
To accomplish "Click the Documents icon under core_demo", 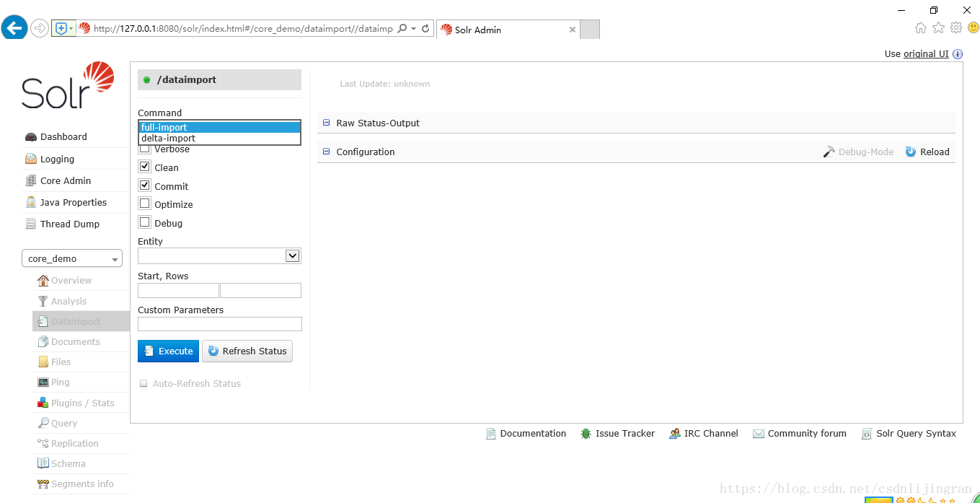I will click(x=43, y=341).
